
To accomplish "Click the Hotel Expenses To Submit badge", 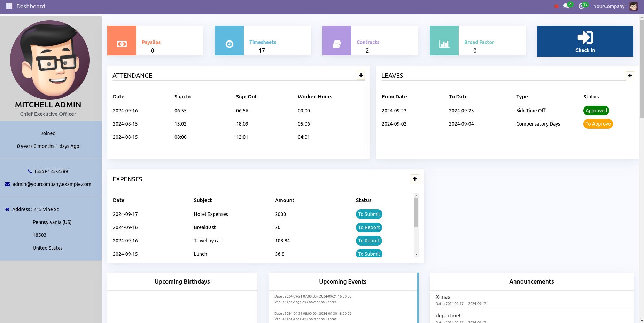I will coord(369,214).
